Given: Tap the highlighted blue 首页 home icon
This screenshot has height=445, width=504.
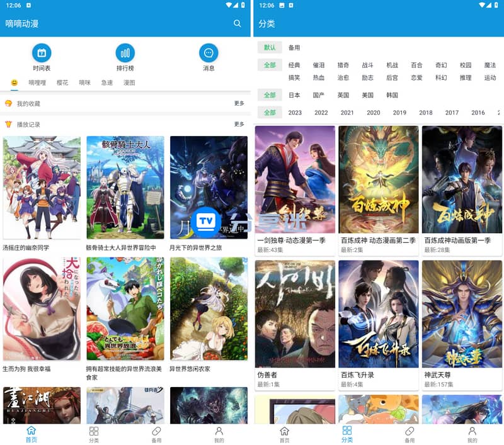Looking at the screenshot, I should (31, 431).
